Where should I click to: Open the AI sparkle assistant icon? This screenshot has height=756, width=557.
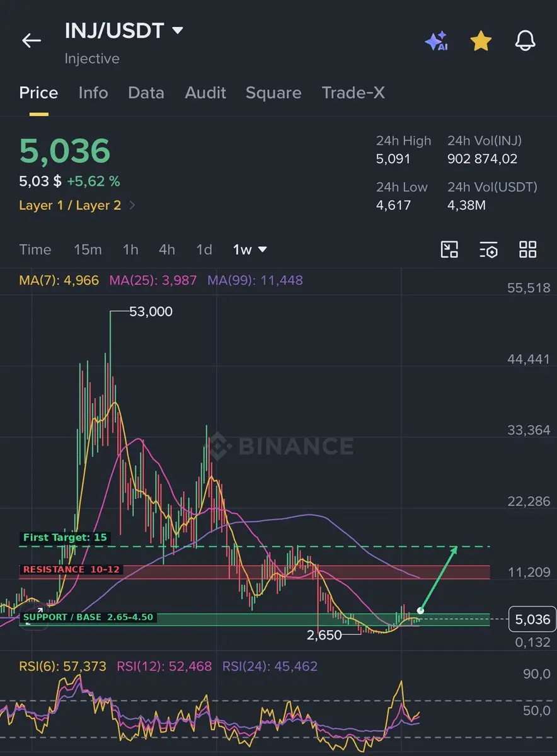436,42
